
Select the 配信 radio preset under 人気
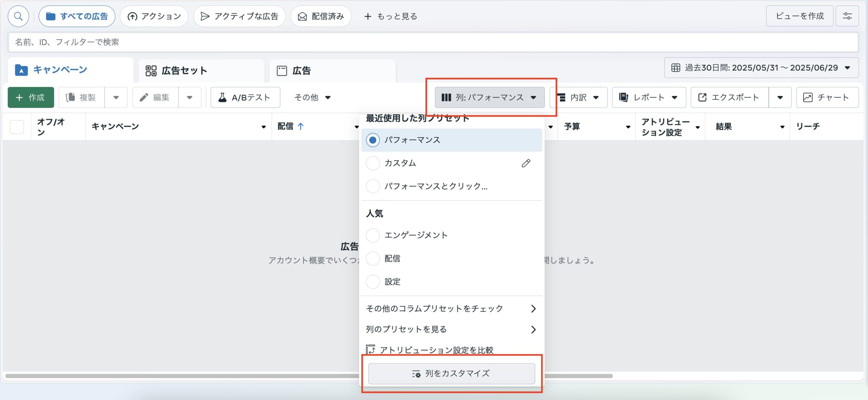pos(373,259)
